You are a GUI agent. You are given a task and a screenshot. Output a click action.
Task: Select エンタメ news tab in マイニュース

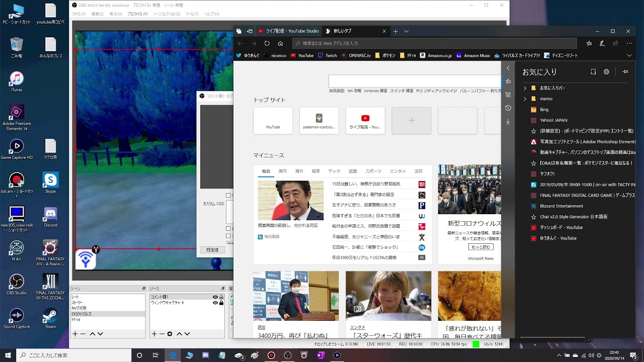(397, 171)
